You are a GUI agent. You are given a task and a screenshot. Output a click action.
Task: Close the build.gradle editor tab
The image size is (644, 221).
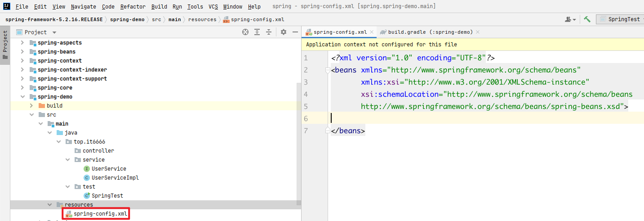[477, 32]
